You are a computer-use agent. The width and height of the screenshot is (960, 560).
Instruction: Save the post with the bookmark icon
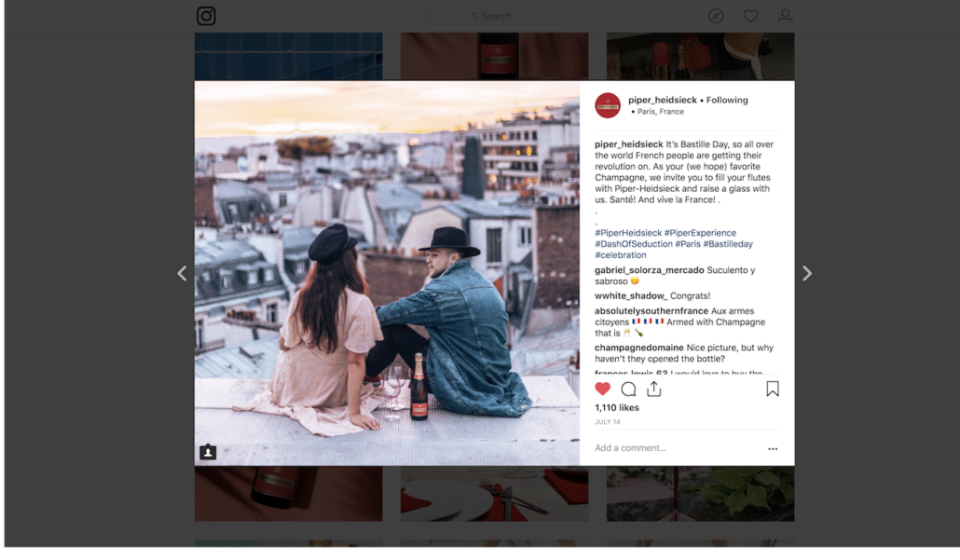click(x=773, y=389)
